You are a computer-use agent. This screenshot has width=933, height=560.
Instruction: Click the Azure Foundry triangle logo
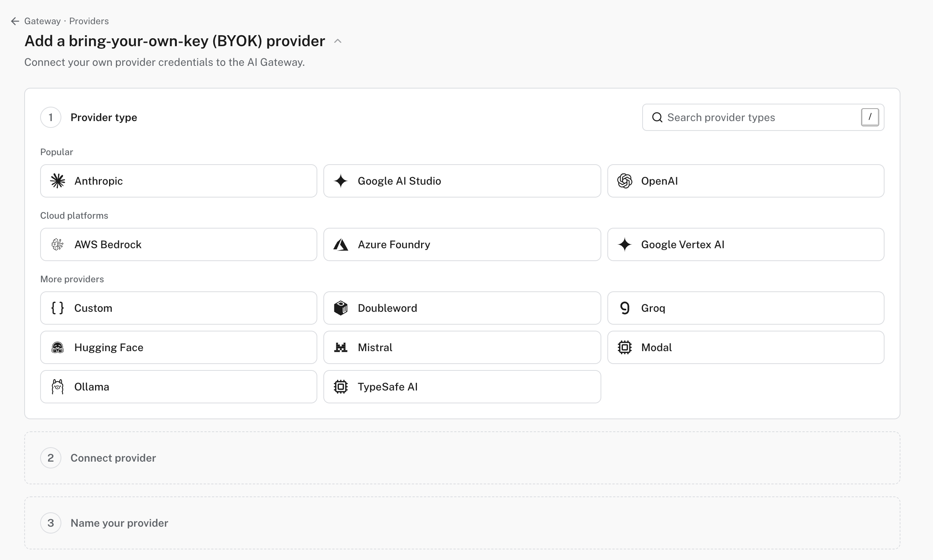[x=341, y=244]
